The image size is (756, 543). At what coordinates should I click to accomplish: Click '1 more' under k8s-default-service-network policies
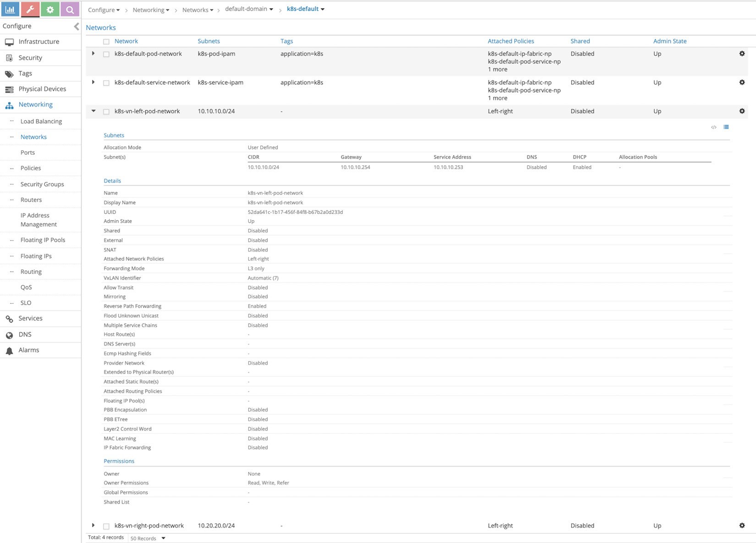click(x=498, y=98)
